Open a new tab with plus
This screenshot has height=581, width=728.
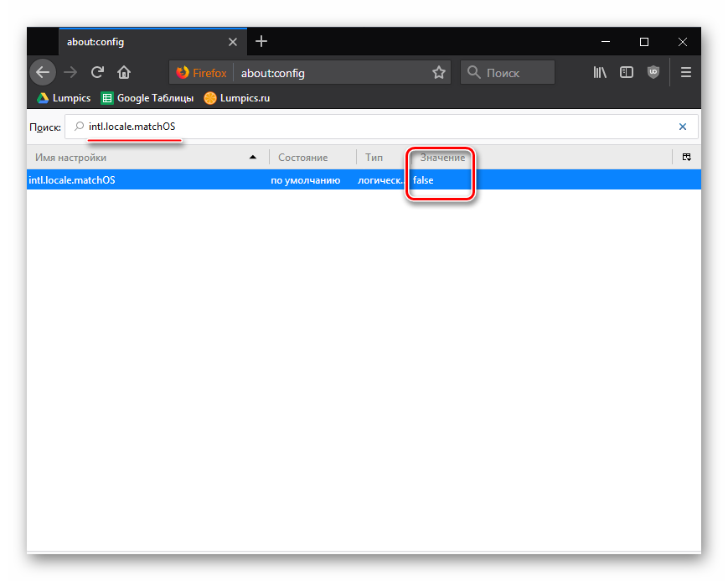[261, 41]
